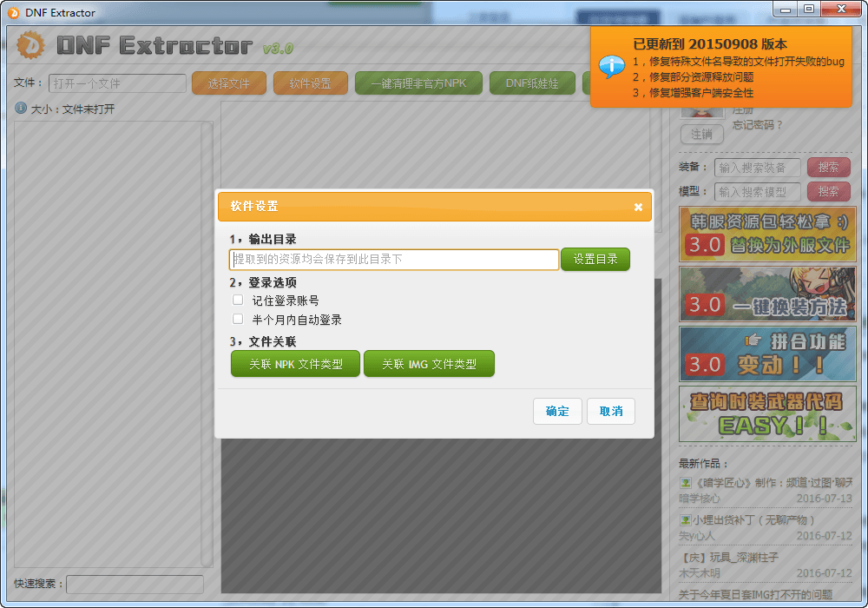Click 一键清理非官方NPK button
868x608 pixels.
click(x=418, y=83)
